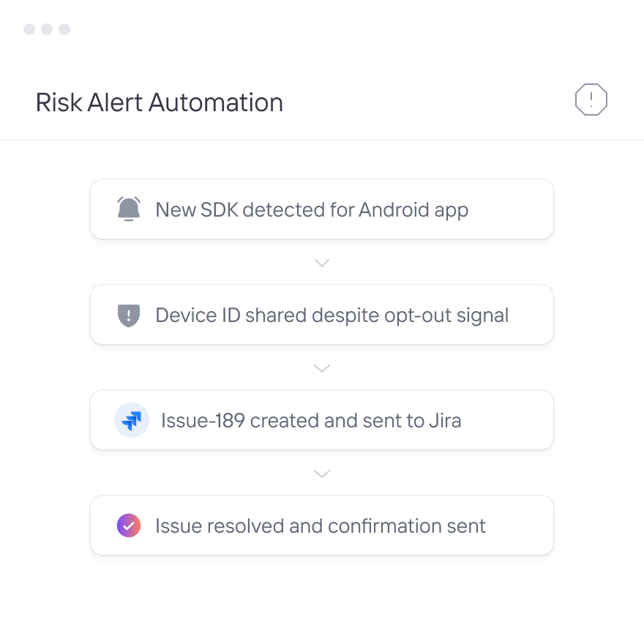Expand chevron below New SDK detected card
Image resolution: width=644 pixels, height=644 pixels.
click(x=322, y=263)
